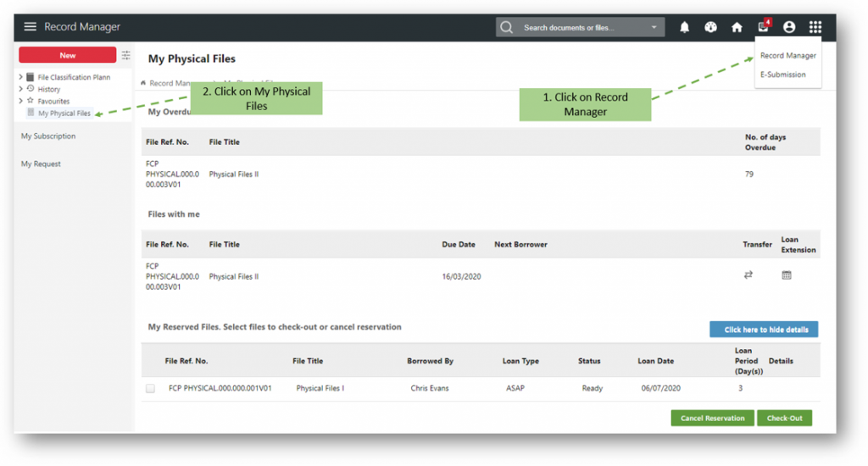868x466 pixels.
Task: Tick checkbox for Physical Files I
Action: point(150,389)
